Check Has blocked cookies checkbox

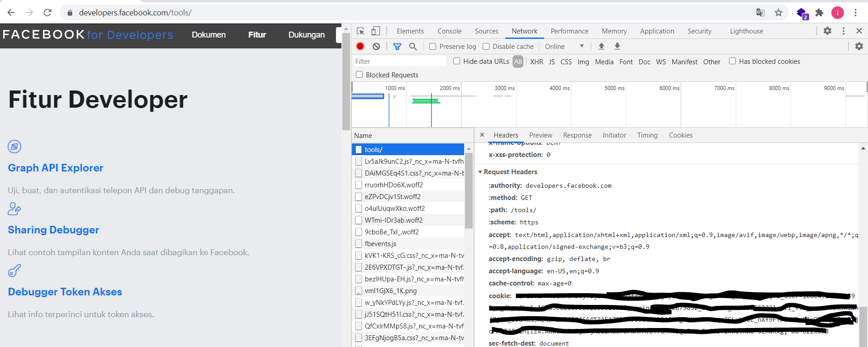(732, 61)
